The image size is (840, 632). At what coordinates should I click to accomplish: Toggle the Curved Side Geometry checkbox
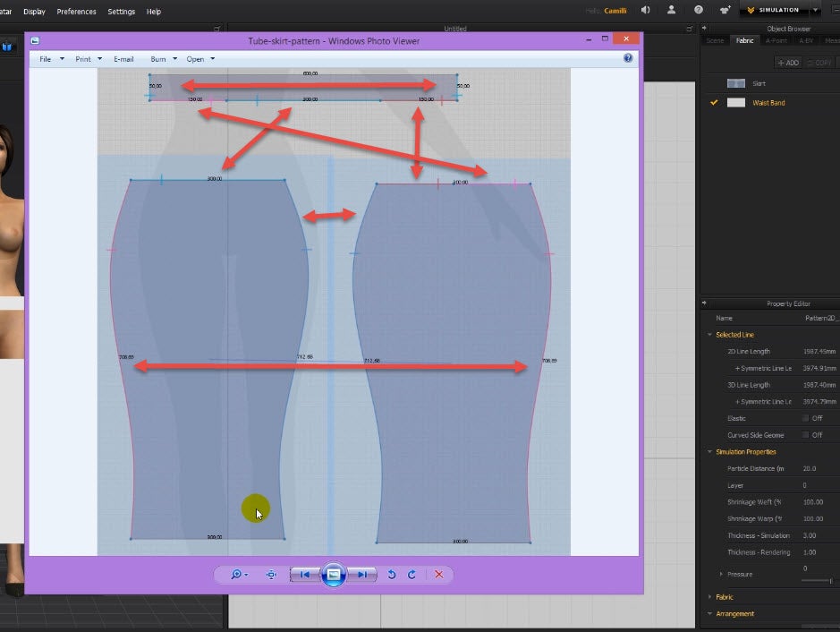(x=805, y=435)
